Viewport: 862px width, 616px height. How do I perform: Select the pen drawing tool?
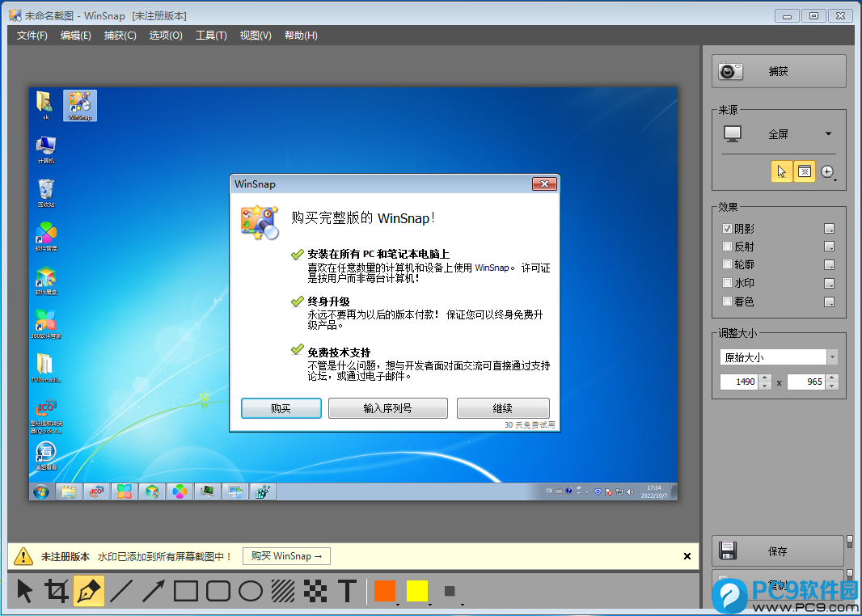click(x=89, y=591)
